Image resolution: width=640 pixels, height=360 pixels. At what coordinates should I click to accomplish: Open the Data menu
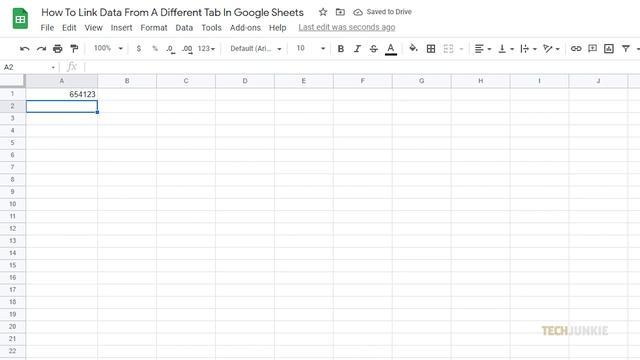[184, 28]
